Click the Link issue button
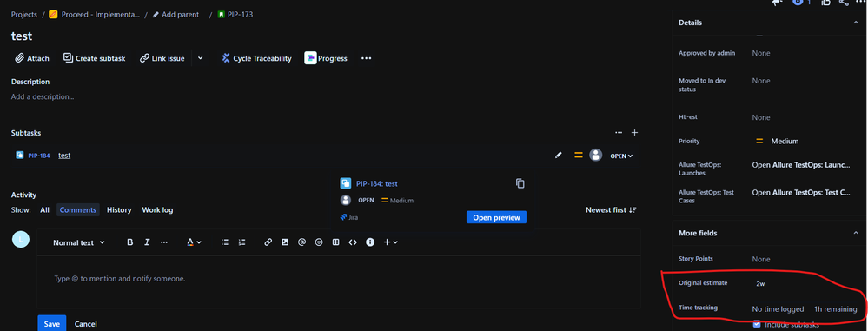 162,58
